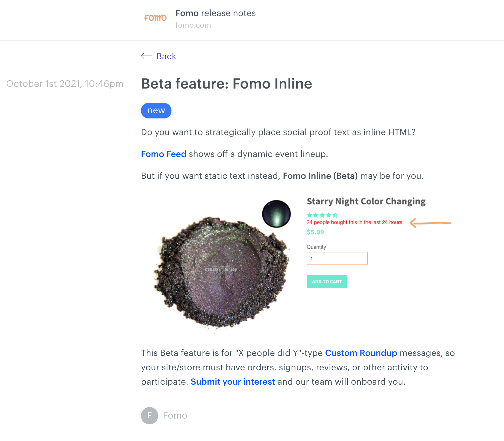Click the ADD TO CART button
The width and height of the screenshot is (504, 441).
coord(327,281)
